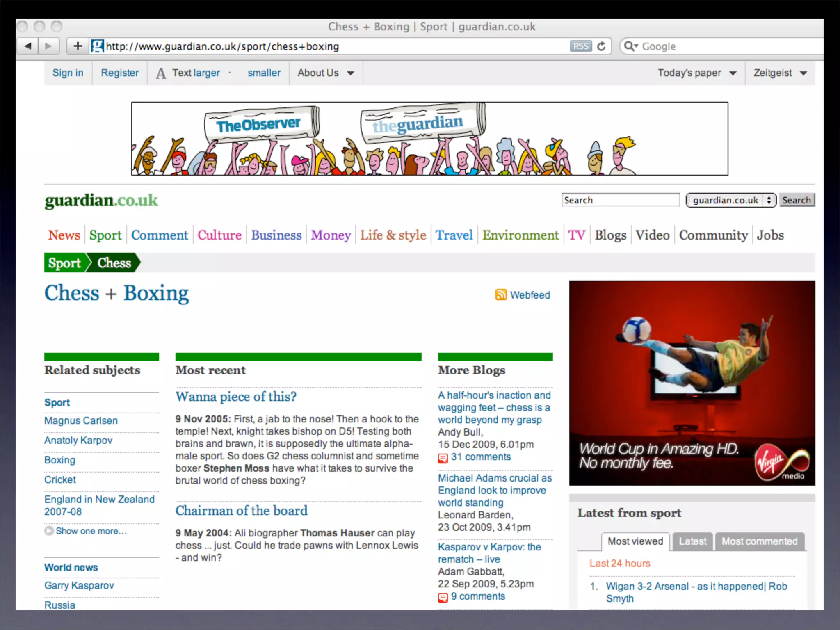Click the add bookmark plus button
The height and width of the screenshot is (630, 840).
click(x=78, y=46)
